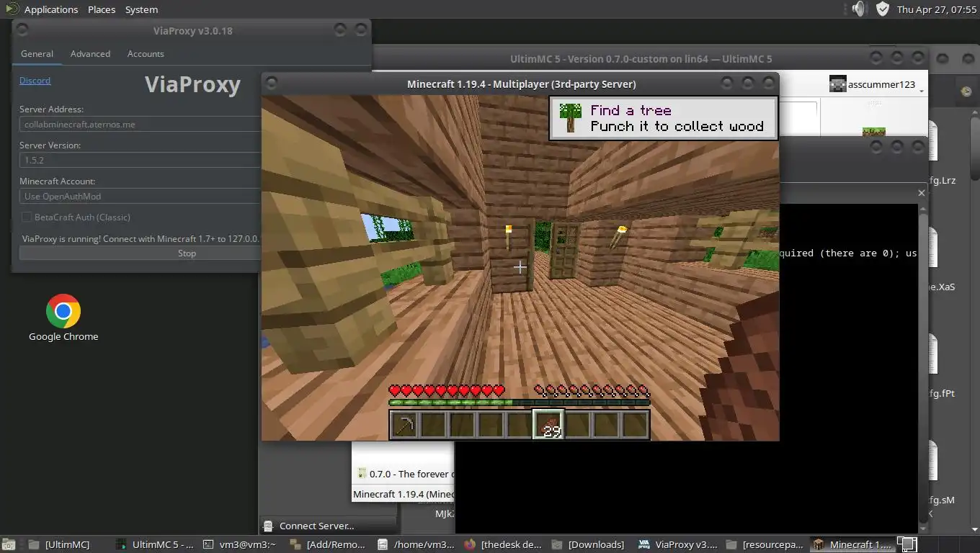Viewport: 980px width, 553px height.
Task: Switch to /home/vm3... taskbar entry
Action: tap(416, 544)
